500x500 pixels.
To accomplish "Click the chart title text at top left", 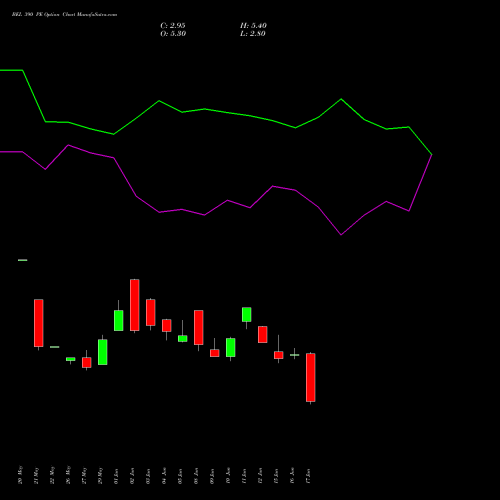I will coord(64,15).
